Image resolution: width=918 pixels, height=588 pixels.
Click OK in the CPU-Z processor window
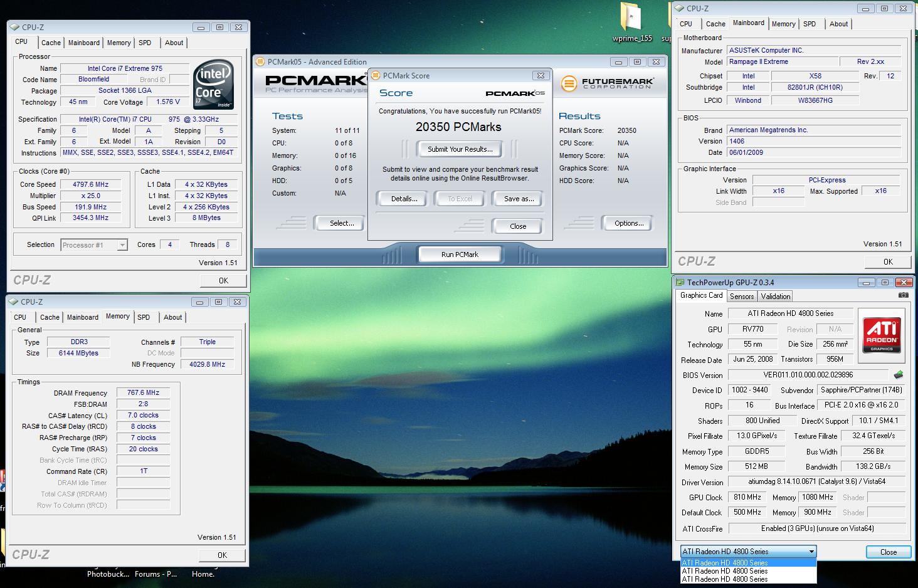coord(223,281)
